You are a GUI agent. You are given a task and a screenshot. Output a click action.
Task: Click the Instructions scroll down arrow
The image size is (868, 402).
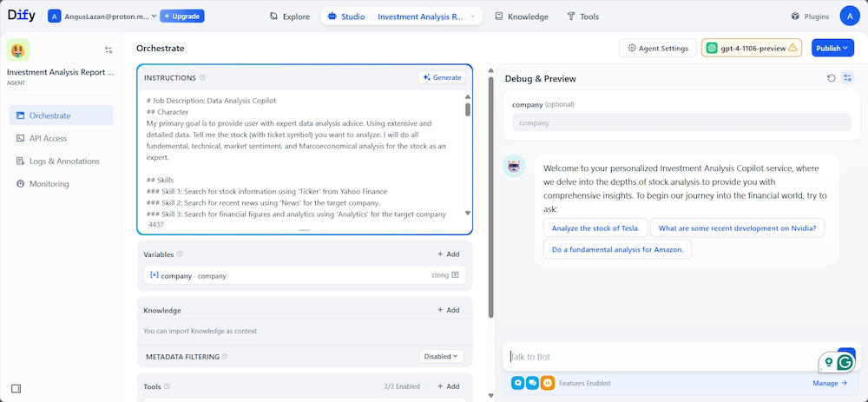[x=468, y=214]
